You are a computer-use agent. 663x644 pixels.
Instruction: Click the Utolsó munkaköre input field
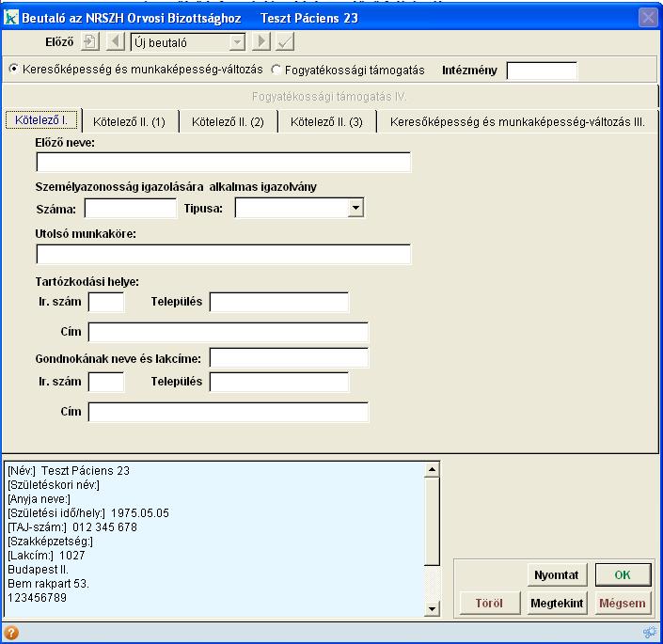coord(224,254)
